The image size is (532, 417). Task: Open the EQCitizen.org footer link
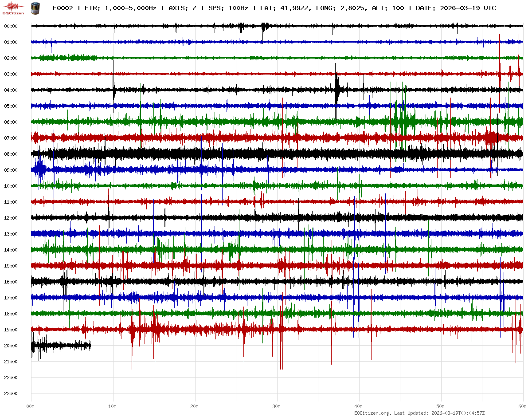(372, 413)
